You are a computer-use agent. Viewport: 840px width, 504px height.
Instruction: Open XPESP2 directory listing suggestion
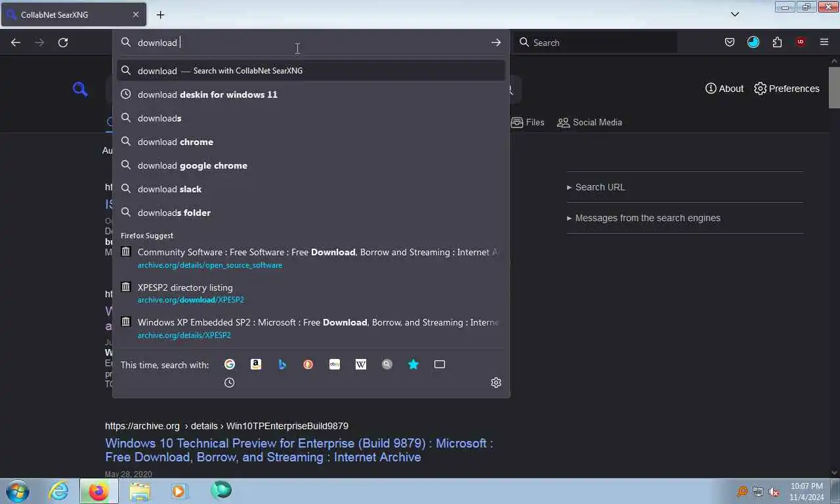tap(311, 293)
